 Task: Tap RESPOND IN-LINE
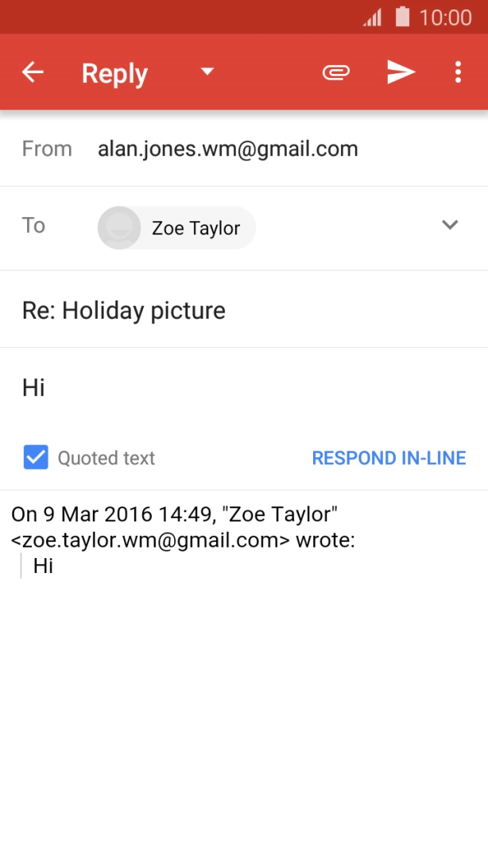[x=389, y=457]
